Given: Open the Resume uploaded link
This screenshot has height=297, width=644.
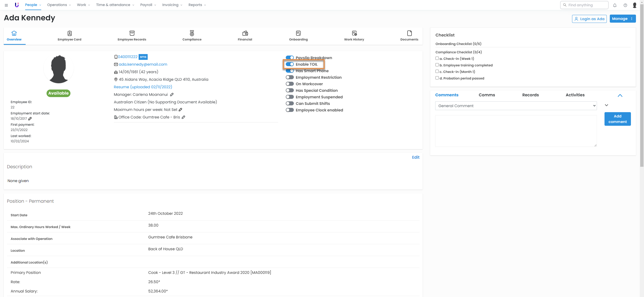Looking at the screenshot, I should [x=143, y=87].
